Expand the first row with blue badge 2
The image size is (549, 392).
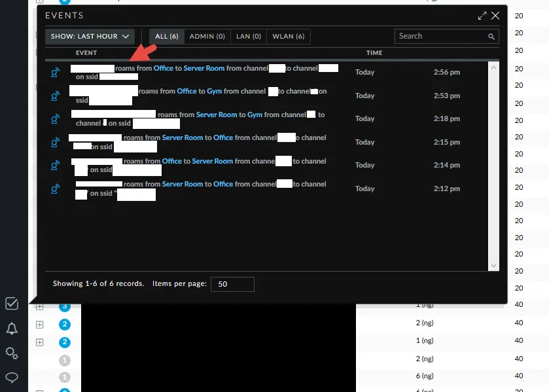coord(39,324)
